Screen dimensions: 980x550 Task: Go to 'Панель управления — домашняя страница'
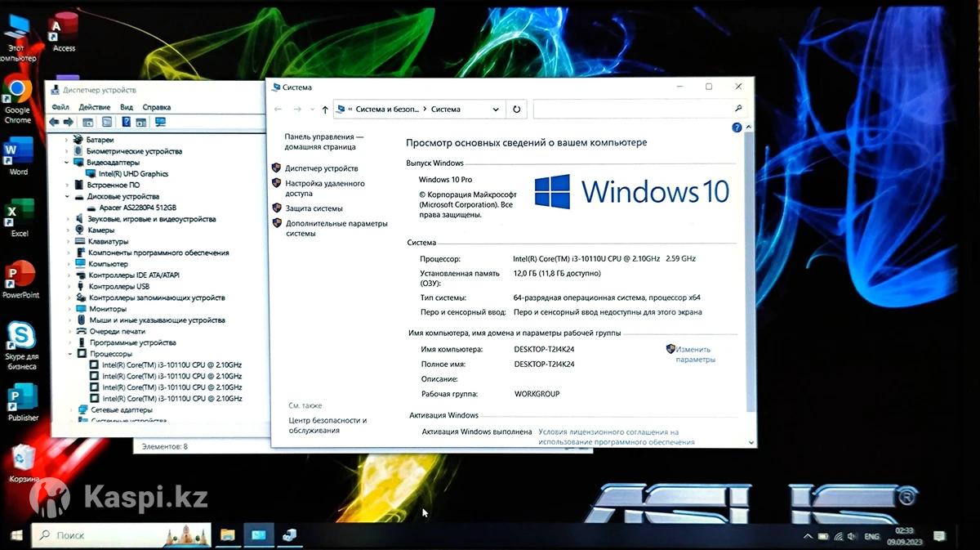(x=324, y=142)
